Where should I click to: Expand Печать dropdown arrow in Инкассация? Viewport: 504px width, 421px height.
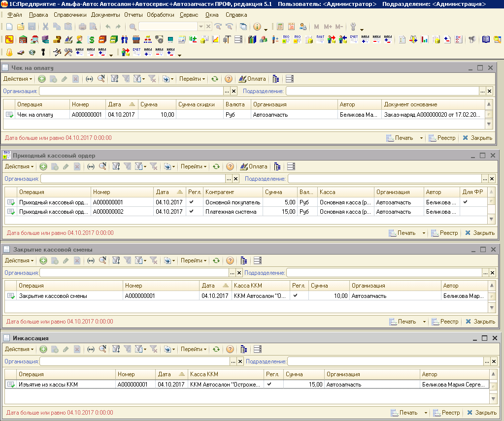[426, 413]
